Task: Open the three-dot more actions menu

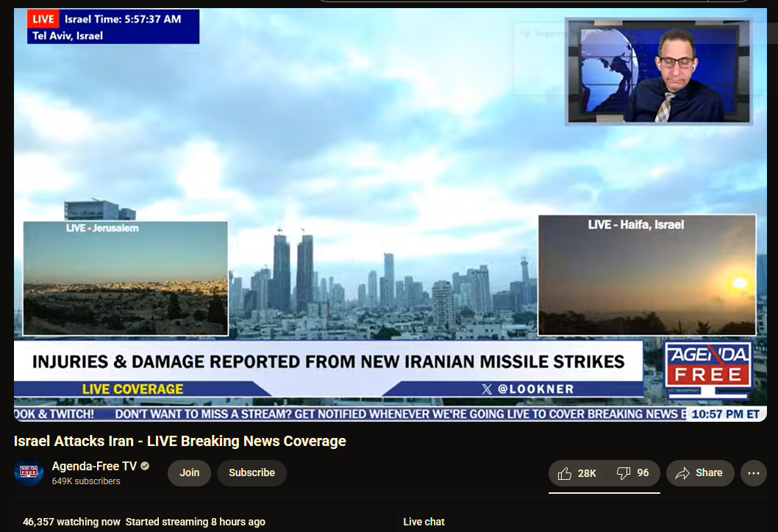Action: click(753, 473)
